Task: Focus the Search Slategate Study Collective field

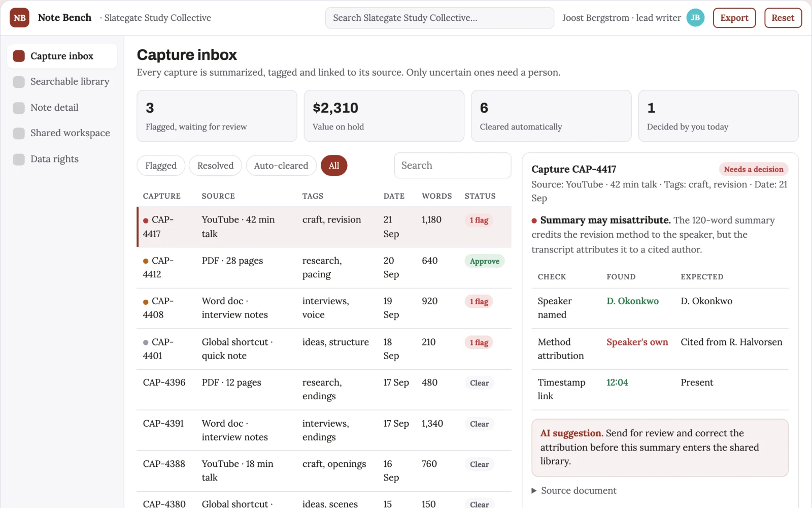Action: click(439, 18)
